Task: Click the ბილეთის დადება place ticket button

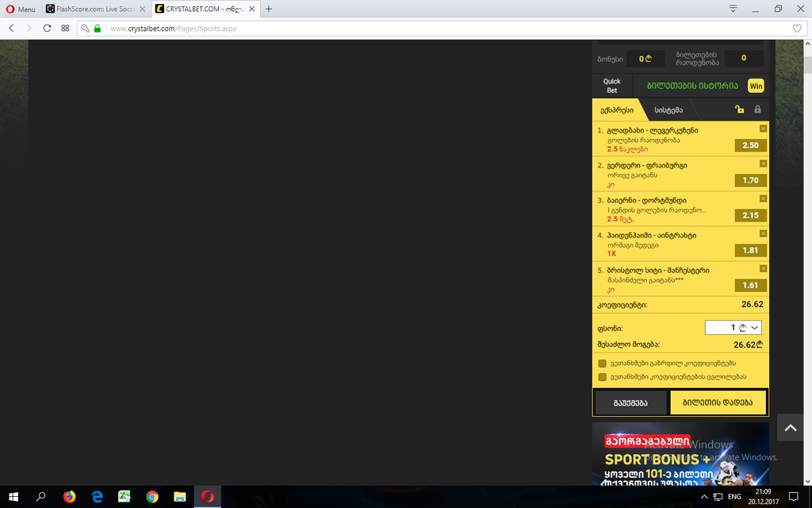Action: [x=718, y=402]
